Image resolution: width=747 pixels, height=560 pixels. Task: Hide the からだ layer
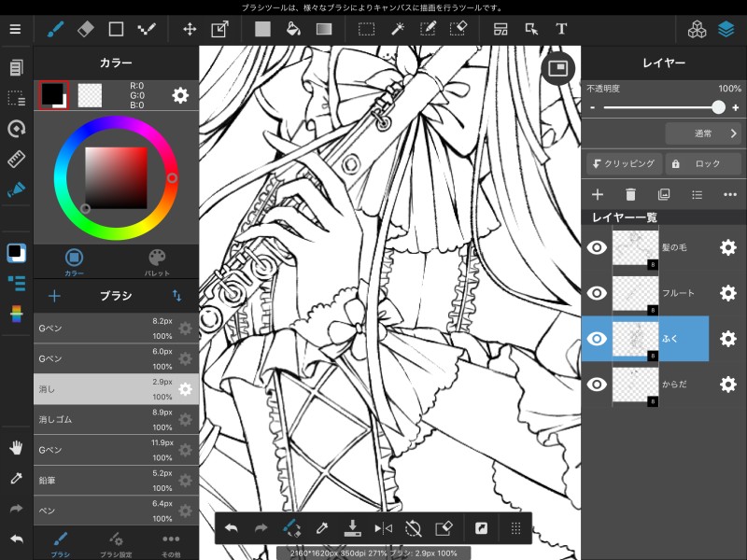(x=597, y=385)
